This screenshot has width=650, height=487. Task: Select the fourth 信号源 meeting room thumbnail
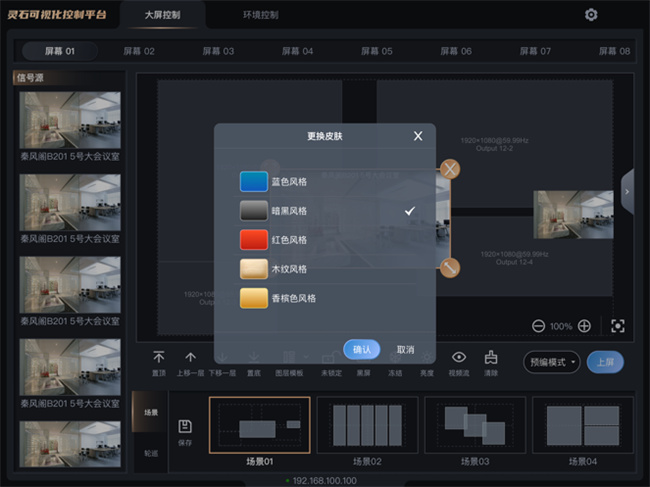pos(70,367)
